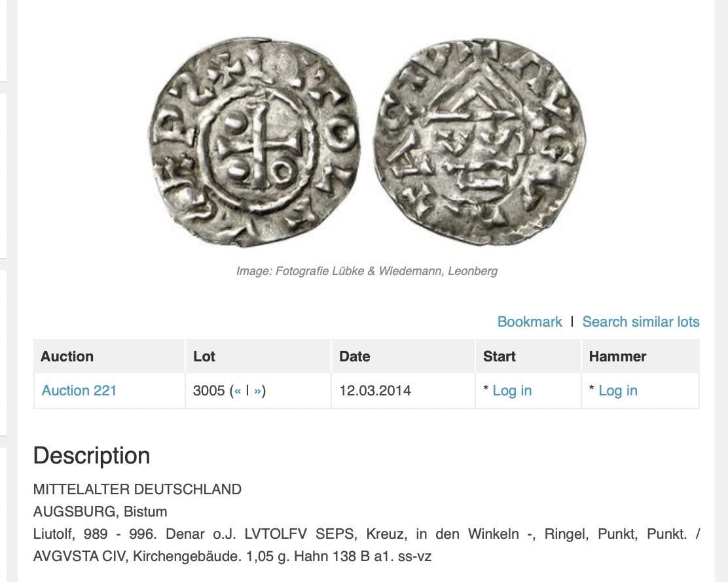Select the Date column header
The width and height of the screenshot is (728, 582).
click(403, 356)
